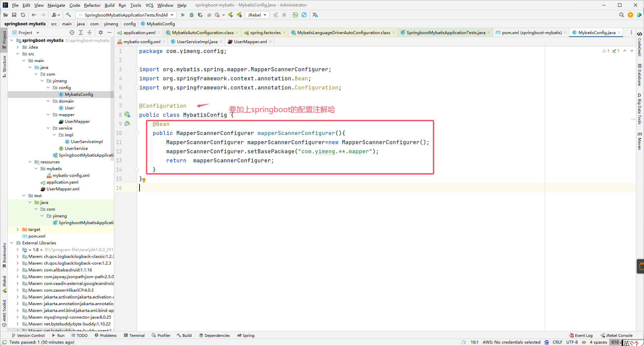Hide the Project panel with minus icon
644x346 pixels.
tap(109, 32)
